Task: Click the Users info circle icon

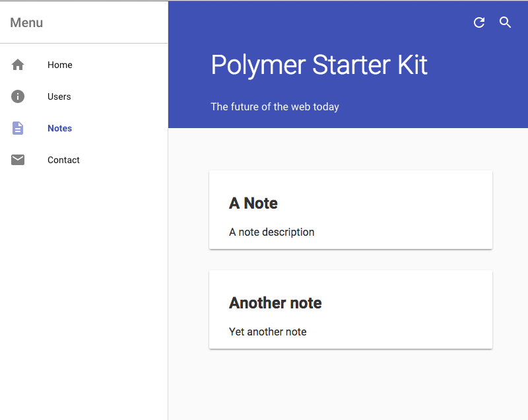Action: [18, 96]
